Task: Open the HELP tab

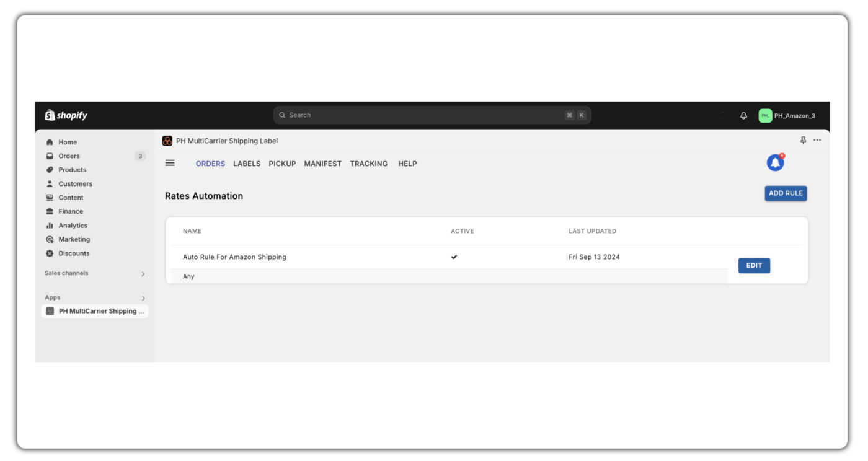Action: click(x=407, y=164)
